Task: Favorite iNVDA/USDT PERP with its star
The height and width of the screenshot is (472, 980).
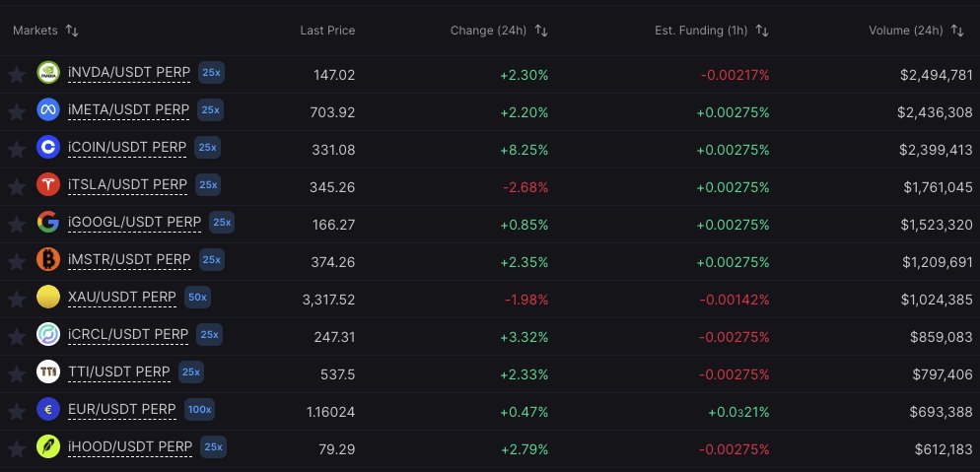Action: 16,75
